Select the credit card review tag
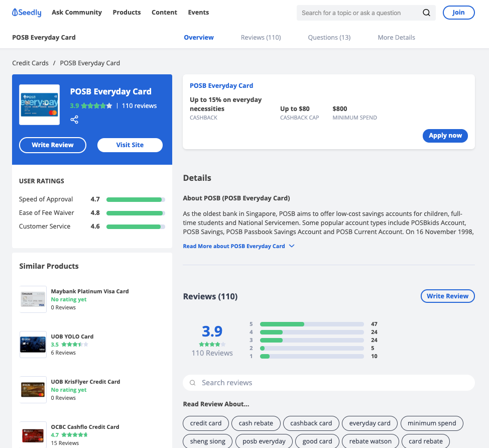 click(206, 423)
